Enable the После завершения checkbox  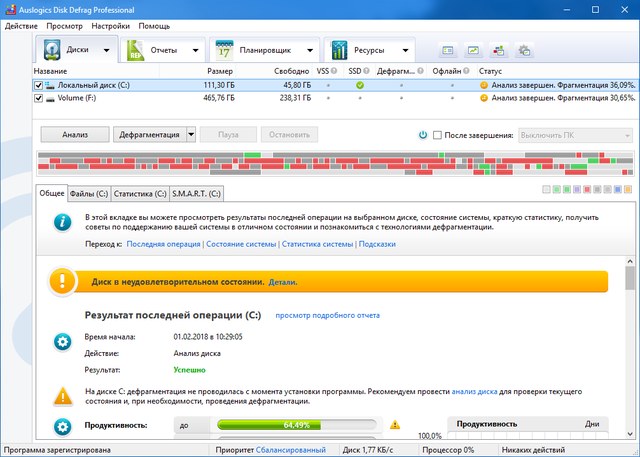(438, 134)
